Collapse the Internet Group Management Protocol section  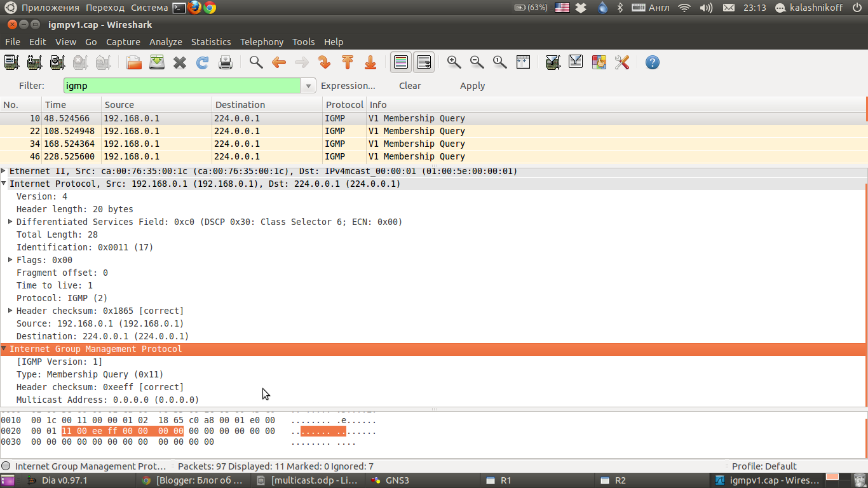(4, 349)
